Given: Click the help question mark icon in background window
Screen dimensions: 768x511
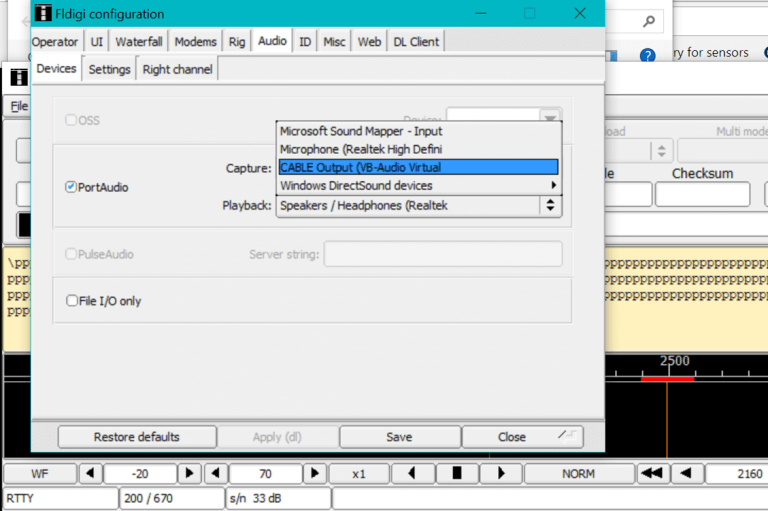Looking at the screenshot, I should [x=648, y=55].
